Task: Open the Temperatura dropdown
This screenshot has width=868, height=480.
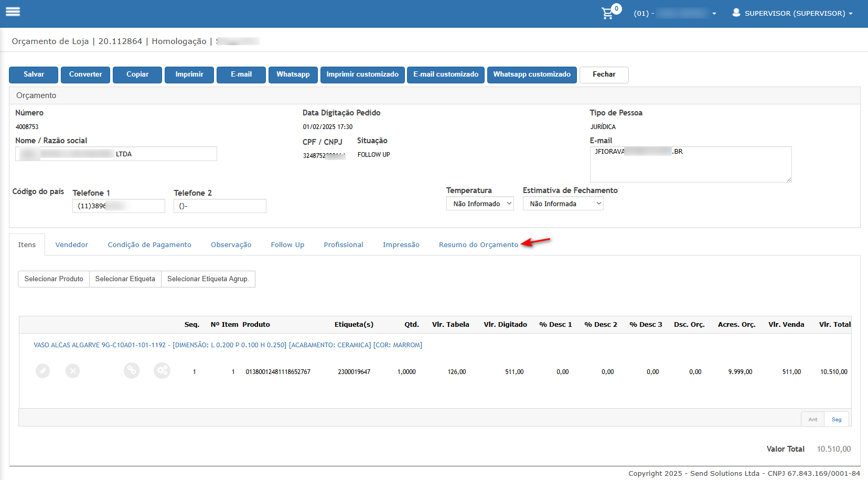Action: (480, 204)
